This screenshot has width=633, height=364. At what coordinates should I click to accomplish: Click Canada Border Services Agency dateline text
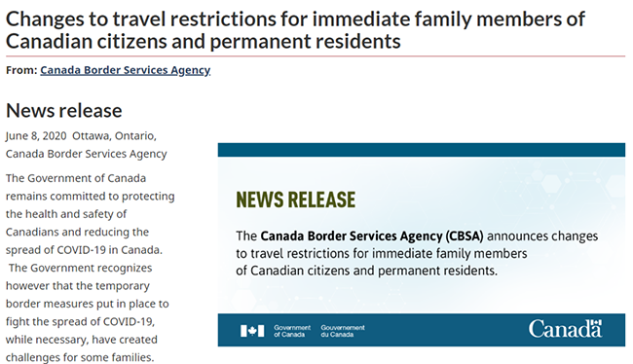tap(86, 154)
